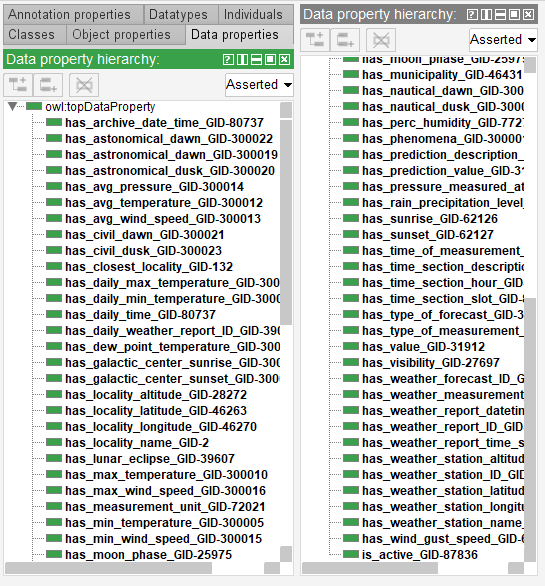The image size is (545, 586).
Task: Select has_daily_time_GID-80737
Action: coord(141,315)
